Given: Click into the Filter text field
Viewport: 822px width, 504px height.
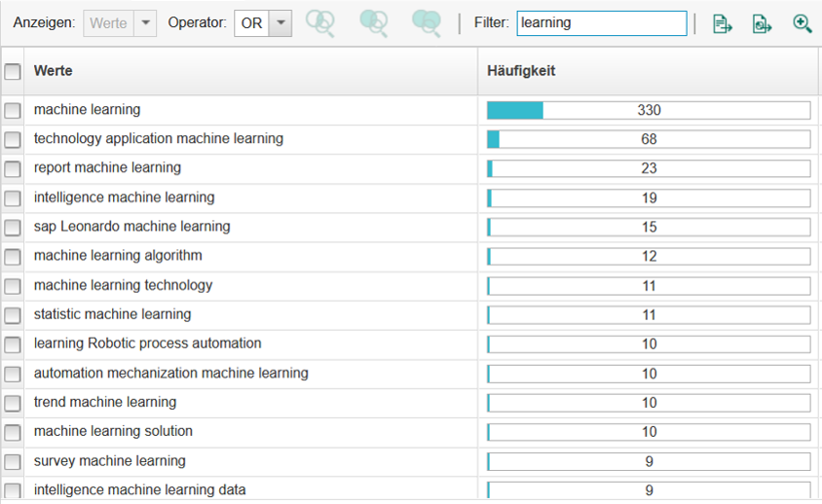Looking at the screenshot, I should 602,23.
